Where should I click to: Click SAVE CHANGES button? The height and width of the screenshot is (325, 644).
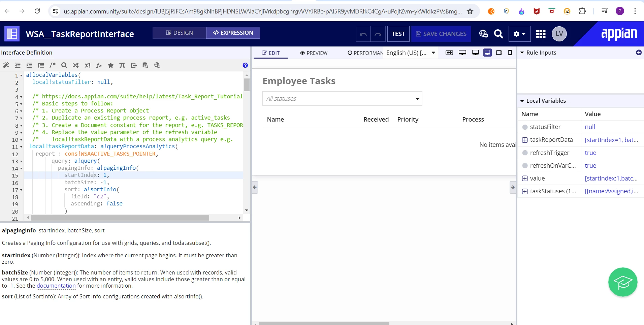coord(441,34)
